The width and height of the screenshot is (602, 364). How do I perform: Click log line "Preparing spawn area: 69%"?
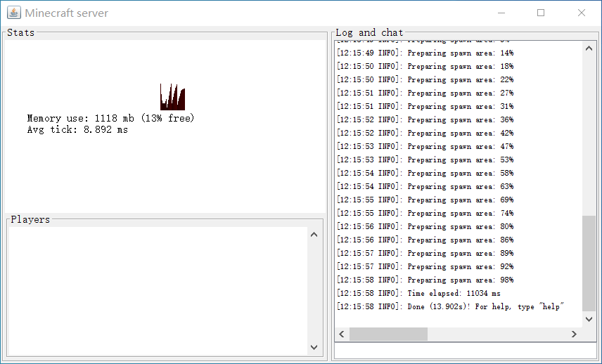coord(425,200)
